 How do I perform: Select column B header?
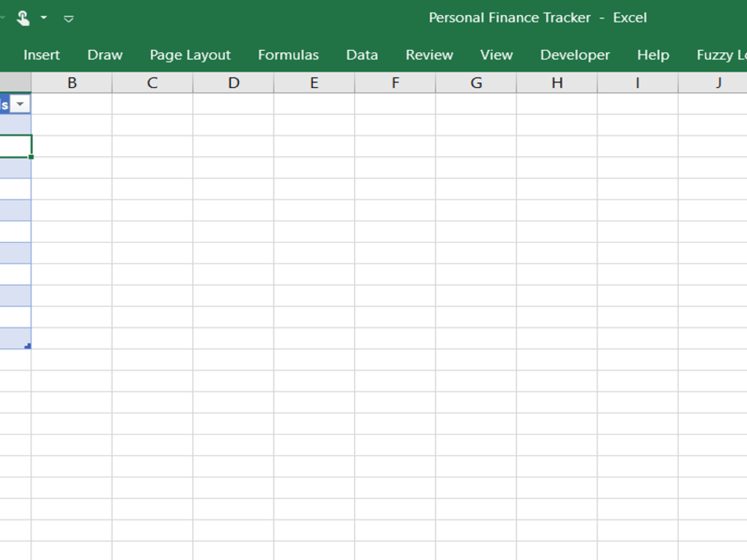[72, 82]
